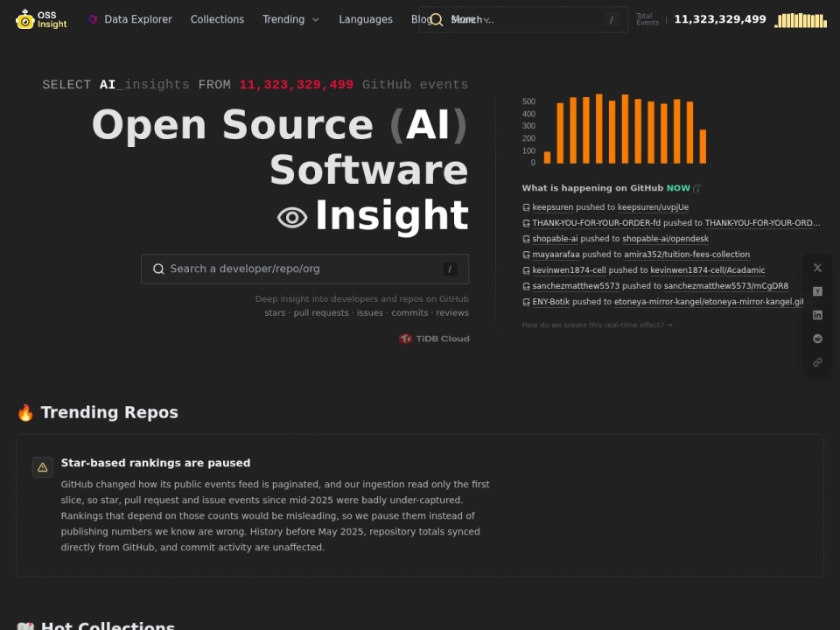Screen dimensions: 840x630
Task: Click the Total Events count 11,323,329,499
Action: click(x=719, y=19)
